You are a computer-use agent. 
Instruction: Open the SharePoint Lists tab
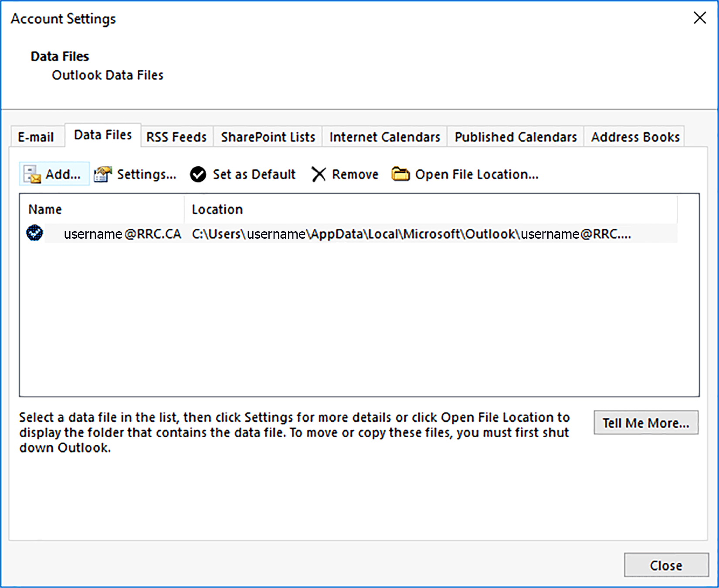click(267, 136)
